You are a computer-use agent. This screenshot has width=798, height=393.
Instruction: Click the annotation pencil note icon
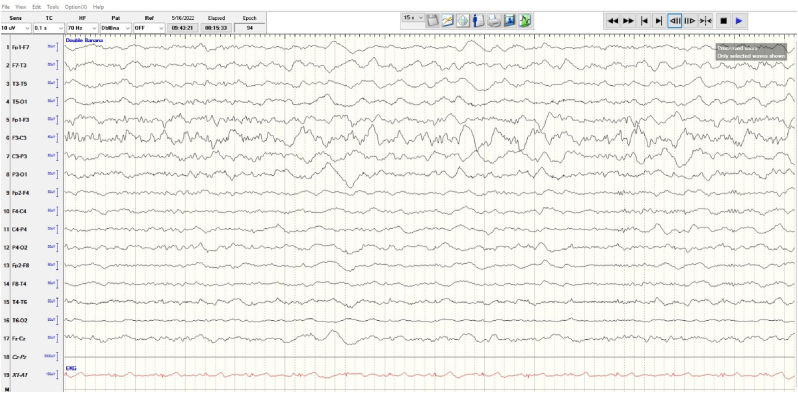447,21
